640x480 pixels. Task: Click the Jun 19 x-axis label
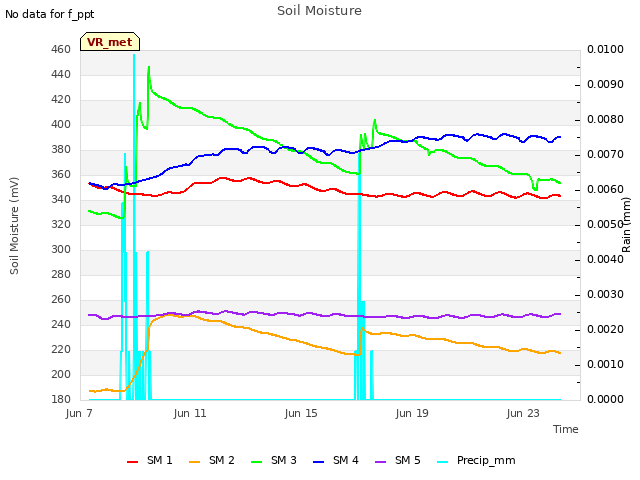pyautogui.click(x=412, y=413)
